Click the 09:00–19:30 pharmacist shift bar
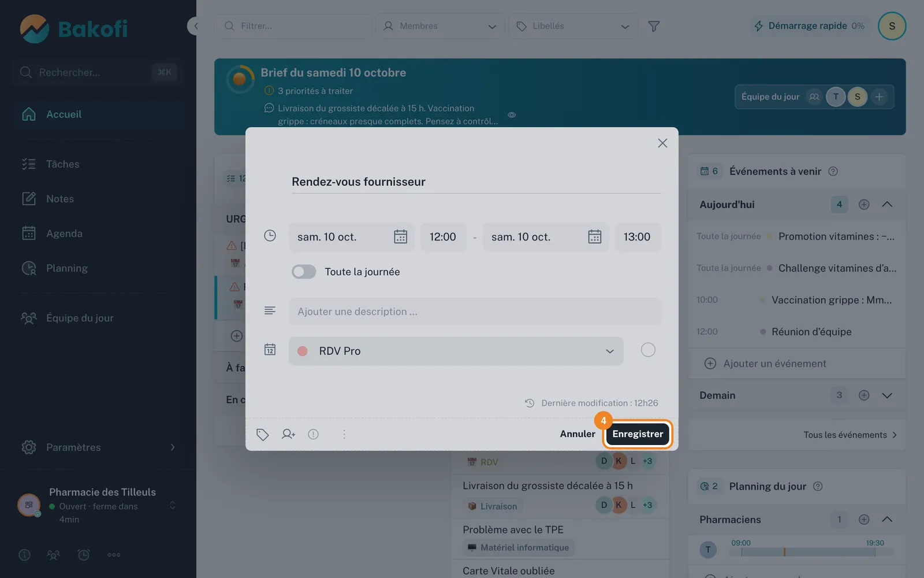 (808, 552)
